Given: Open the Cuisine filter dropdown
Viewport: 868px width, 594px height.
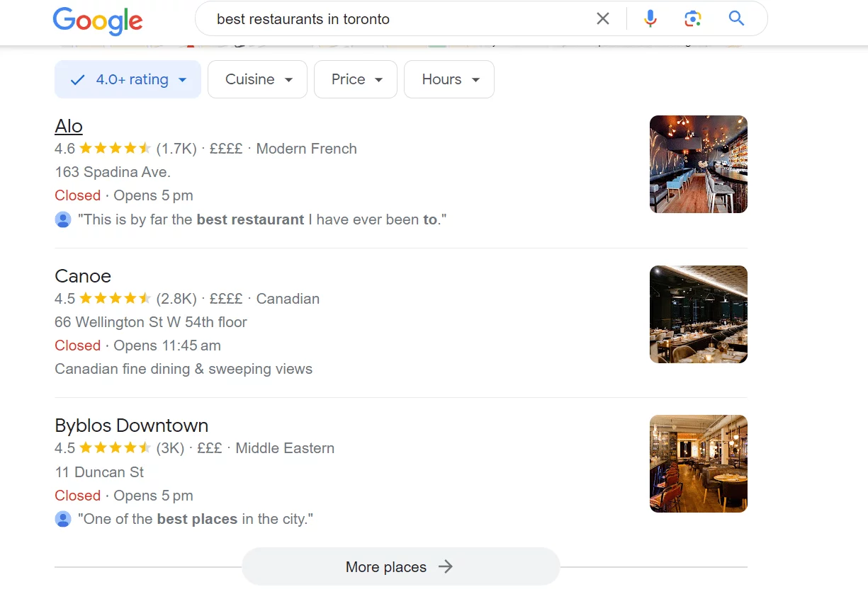Looking at the screenshot, I should pos(257,79).
